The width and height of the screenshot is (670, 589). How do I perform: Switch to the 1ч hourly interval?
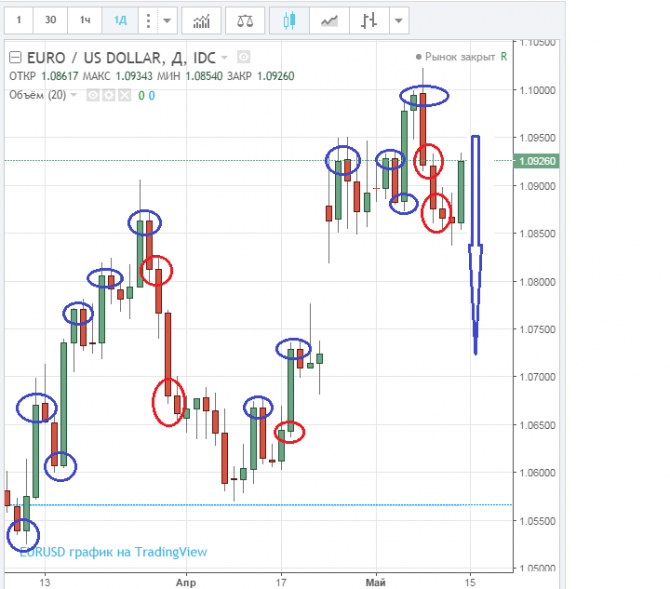[x=85, y=20]
